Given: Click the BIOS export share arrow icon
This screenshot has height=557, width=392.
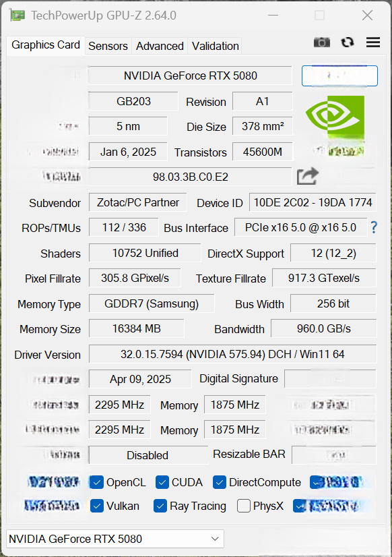Looking at the screenshot, I should [308, 176].
